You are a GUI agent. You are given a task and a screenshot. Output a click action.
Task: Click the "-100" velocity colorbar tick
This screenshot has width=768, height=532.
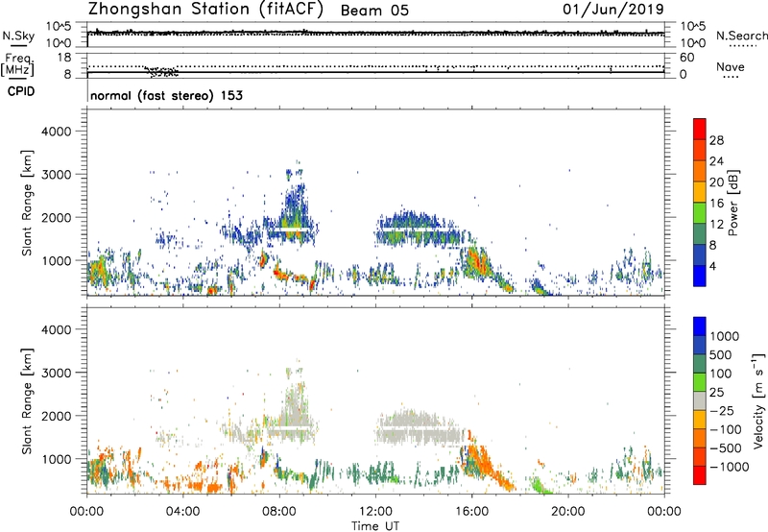(x=725, y=429)
